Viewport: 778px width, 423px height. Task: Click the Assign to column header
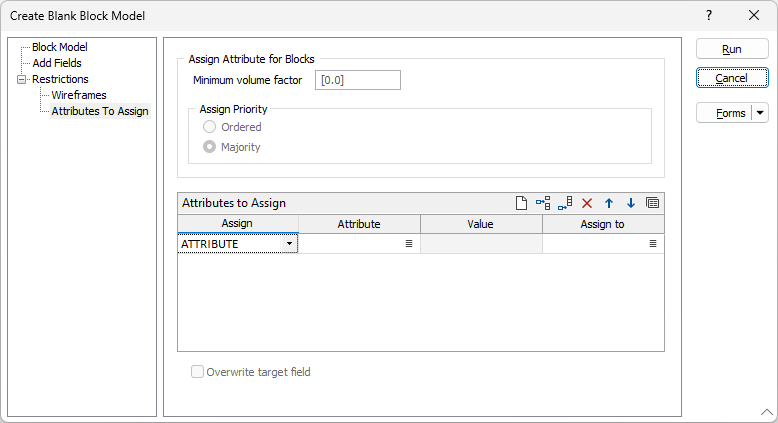point(603,224)
